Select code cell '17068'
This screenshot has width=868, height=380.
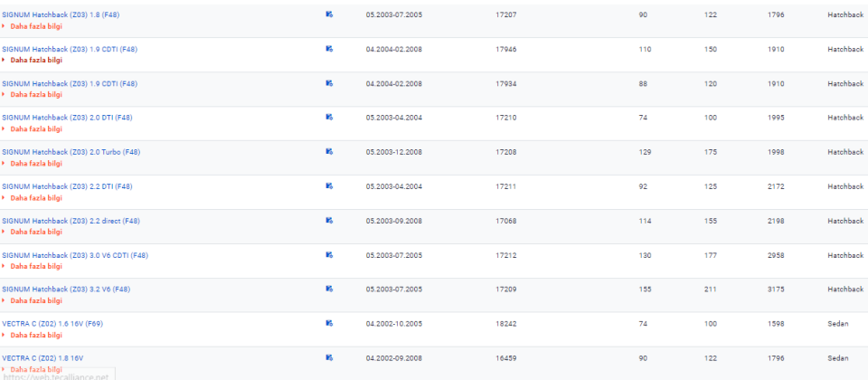(x=506, y=221)
